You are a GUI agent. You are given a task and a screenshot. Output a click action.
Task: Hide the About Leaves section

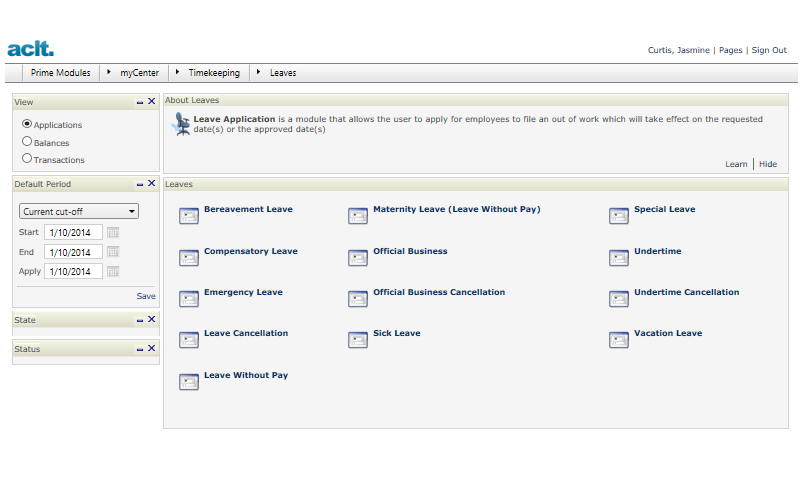[x=768, y=164]
